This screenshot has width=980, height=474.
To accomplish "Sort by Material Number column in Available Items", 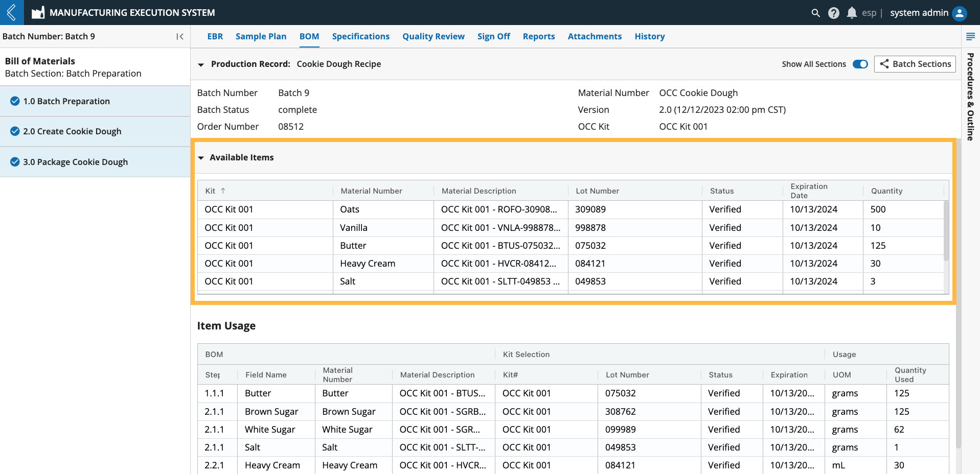I will pyautogui.click(x=371, y=191).
